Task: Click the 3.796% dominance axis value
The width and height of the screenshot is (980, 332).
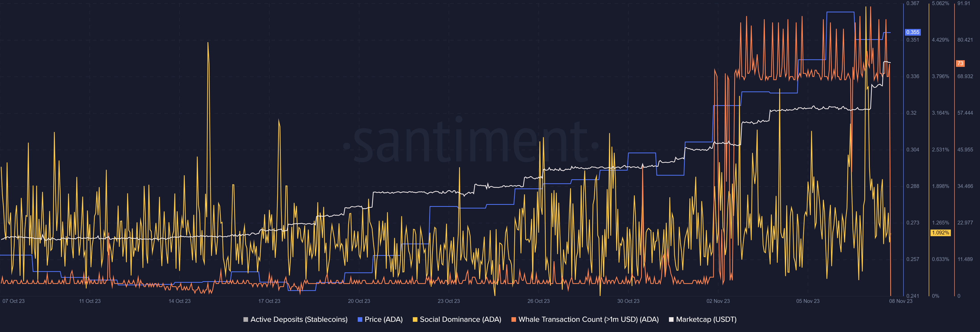Action: pos(940,77)
